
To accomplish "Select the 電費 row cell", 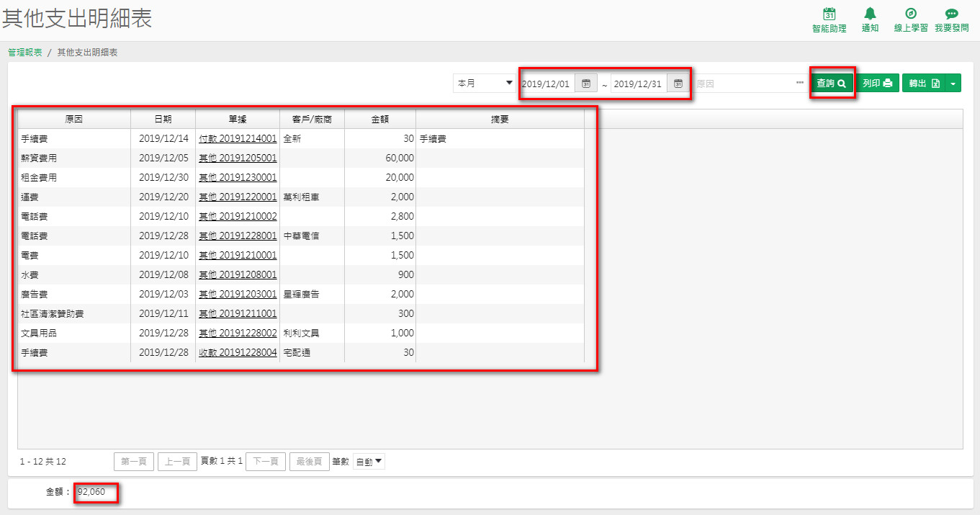I will pyautogui.click(x=74, y=256).
